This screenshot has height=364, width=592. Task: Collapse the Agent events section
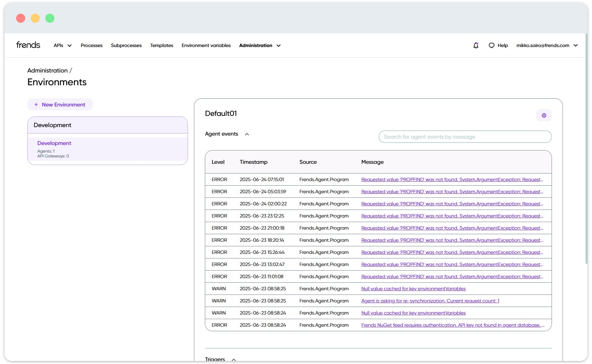coord(247,134)
